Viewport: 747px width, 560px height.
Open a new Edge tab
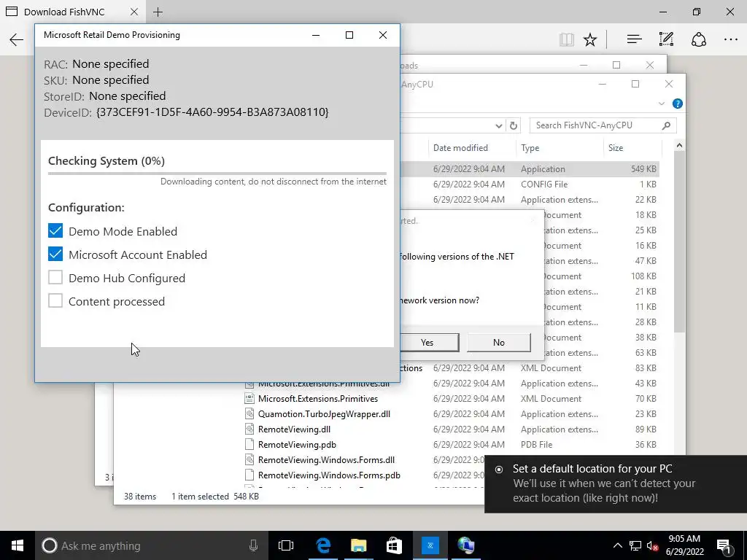point(158,12)
